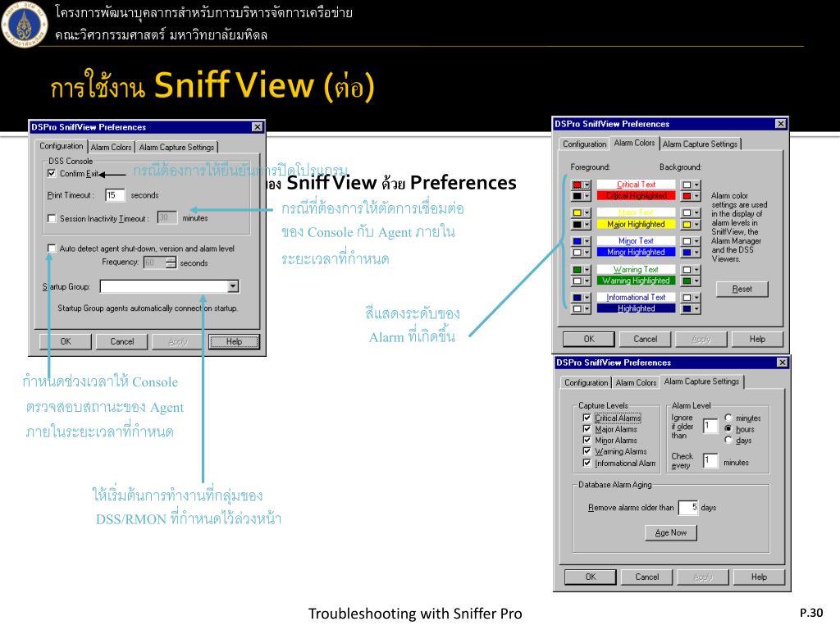Click the Print Timeout seconds field

[x=115, y=195]
